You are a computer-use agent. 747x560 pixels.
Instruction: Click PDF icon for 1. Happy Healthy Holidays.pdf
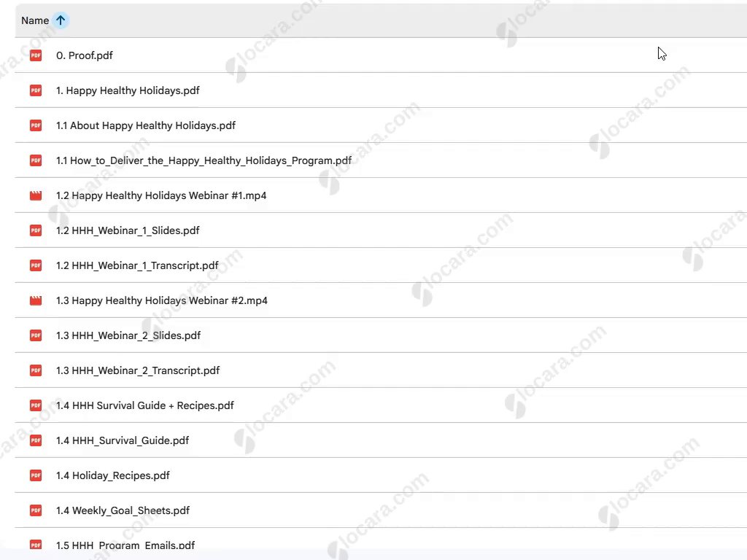[36, 90]
